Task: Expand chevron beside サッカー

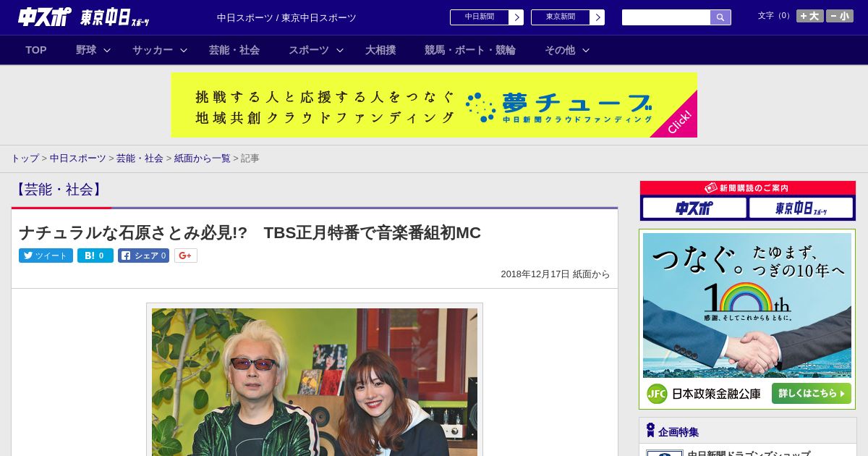Action: tap(184, 50)
